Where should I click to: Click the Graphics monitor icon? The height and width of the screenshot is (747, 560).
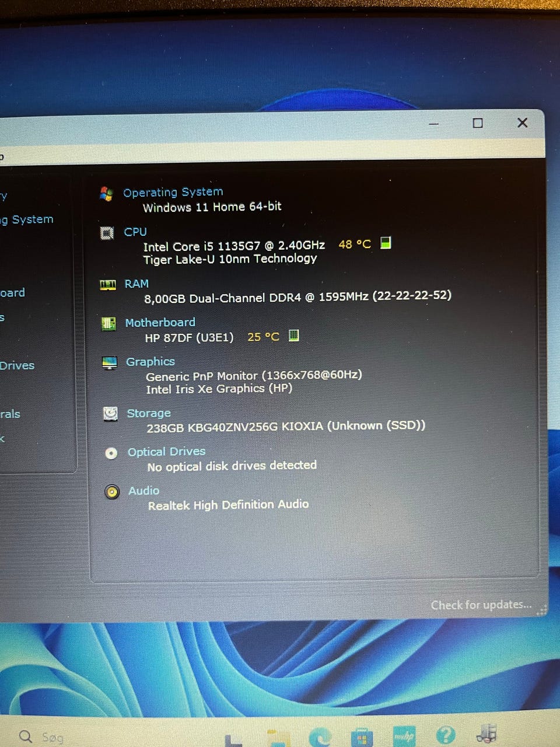click(109, 362)
